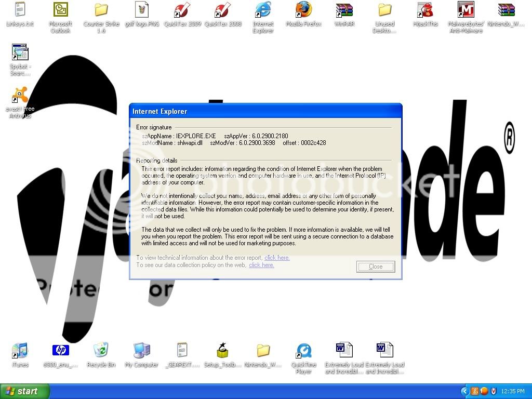This screenshot has height=399, width=532.
Task: Click the 'szAppName : IEXPLORE.EXE' text
Action: [x=179, y=136]
